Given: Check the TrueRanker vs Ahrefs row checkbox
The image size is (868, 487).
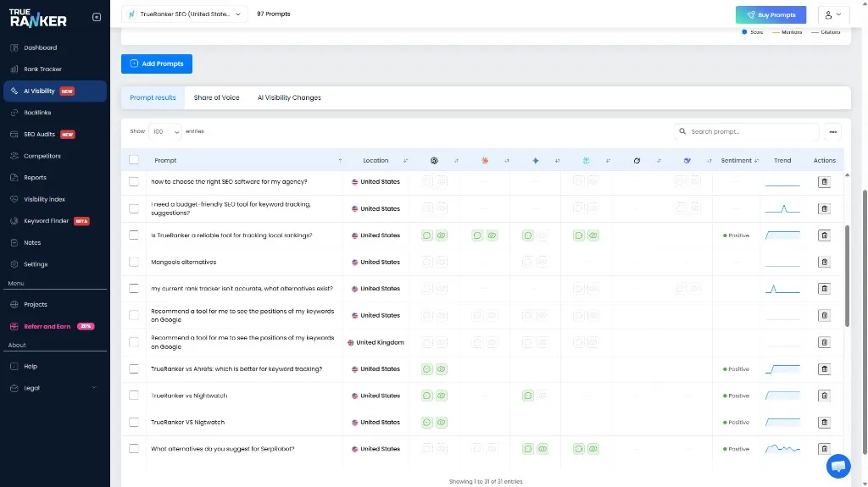Looking at the screenshot, I should point(134,368).
